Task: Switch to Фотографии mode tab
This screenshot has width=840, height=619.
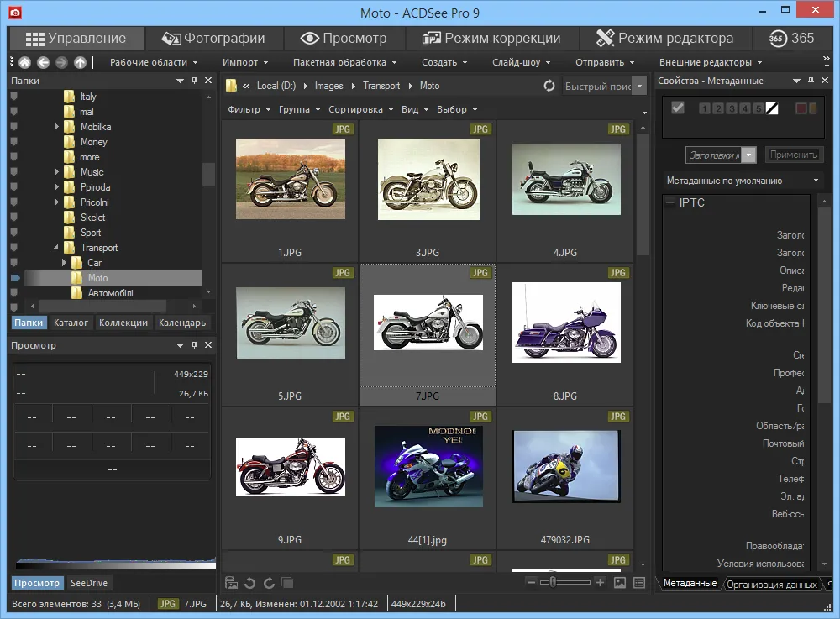Action: pyautogui.click(x=213, y=38)
